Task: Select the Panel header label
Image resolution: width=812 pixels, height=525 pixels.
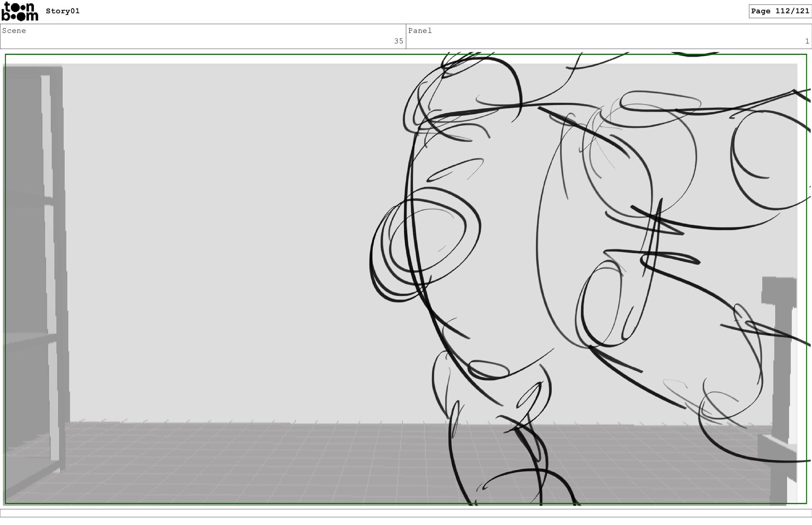Action: (420, 30)
